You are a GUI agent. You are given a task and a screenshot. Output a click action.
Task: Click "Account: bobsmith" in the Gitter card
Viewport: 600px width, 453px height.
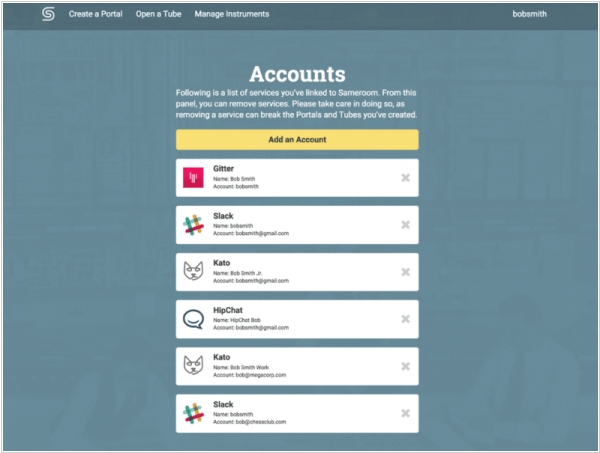pos(236,186)
